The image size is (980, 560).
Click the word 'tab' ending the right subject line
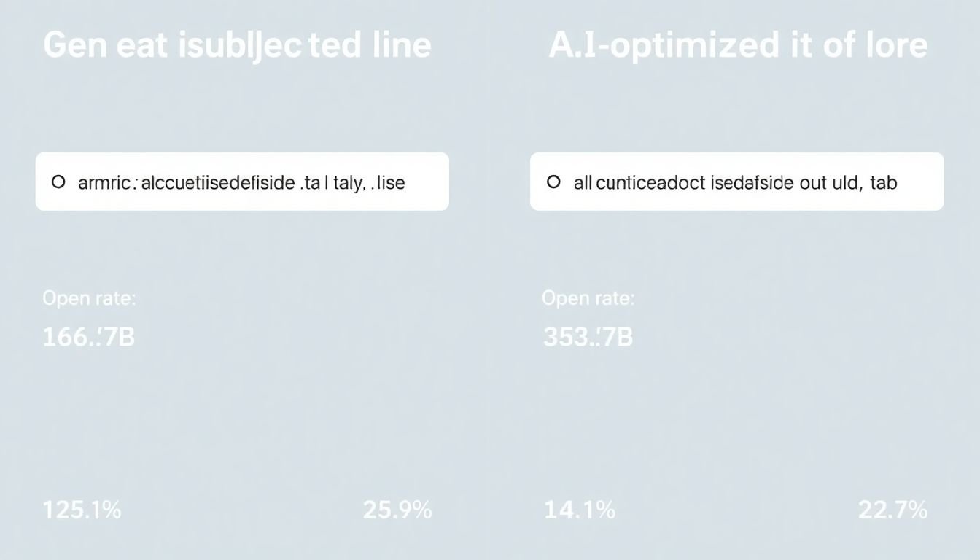point(883,182)
